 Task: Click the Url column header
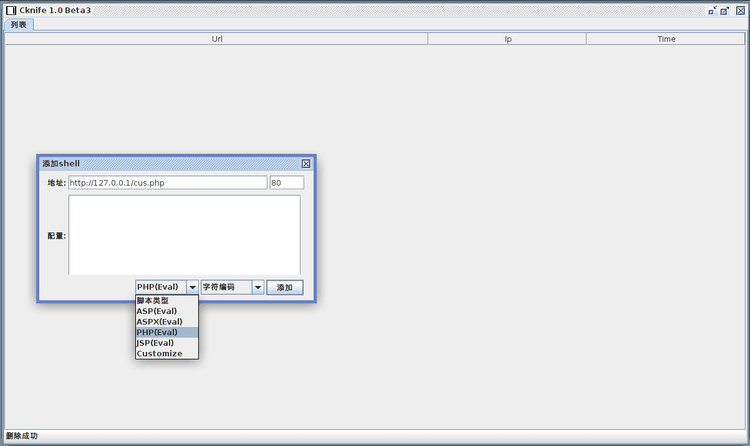(217, 39)
